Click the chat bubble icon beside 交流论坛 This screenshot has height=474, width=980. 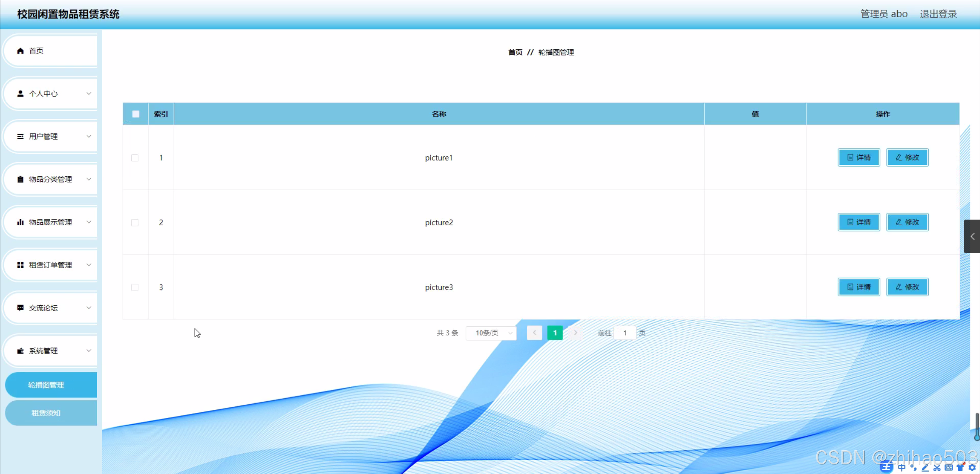click(21, 308)
